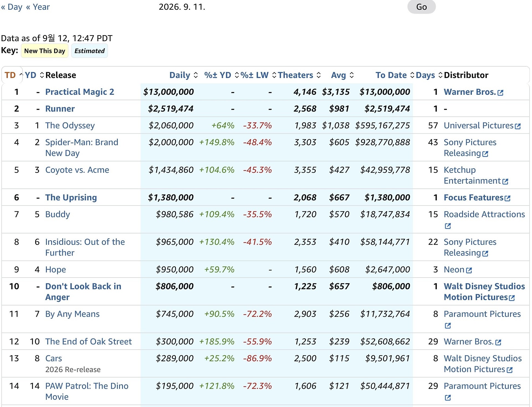Sort by TD rank column
Image resolution: width=532 pixels, height=407 pixels.
(10, 75)
